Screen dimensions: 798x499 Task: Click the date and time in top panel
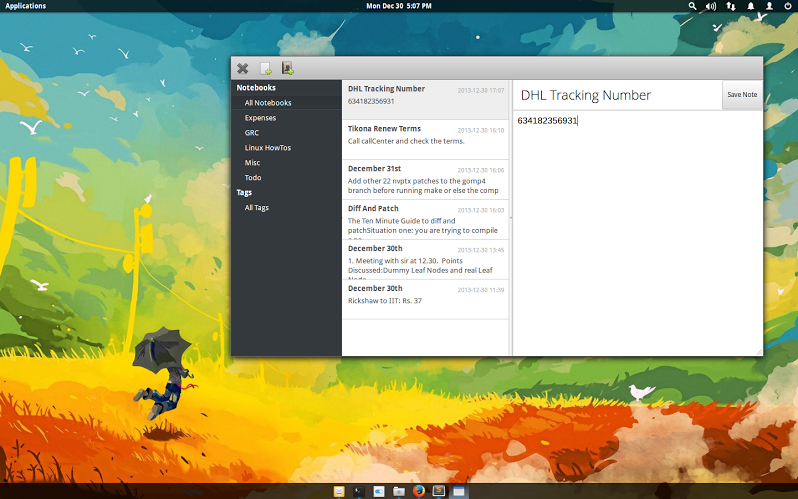tap(398, 6)
